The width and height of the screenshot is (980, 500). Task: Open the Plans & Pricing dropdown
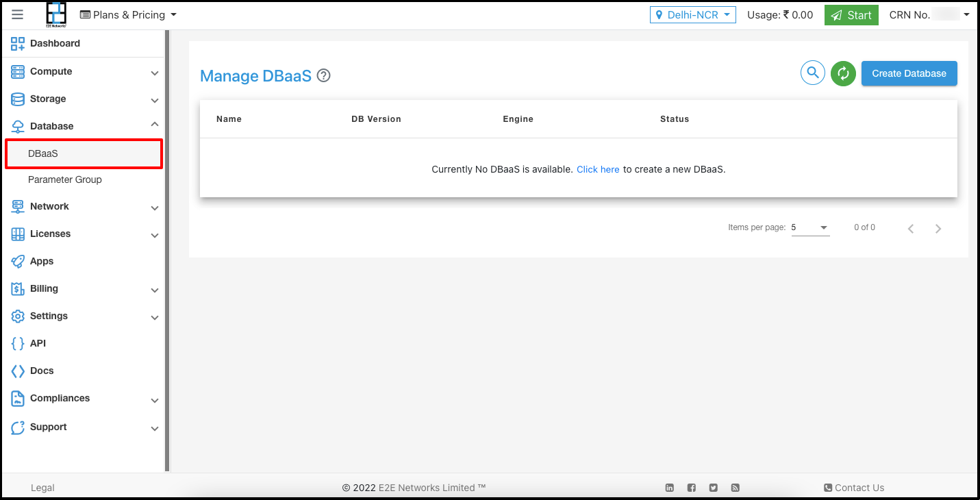128,14
